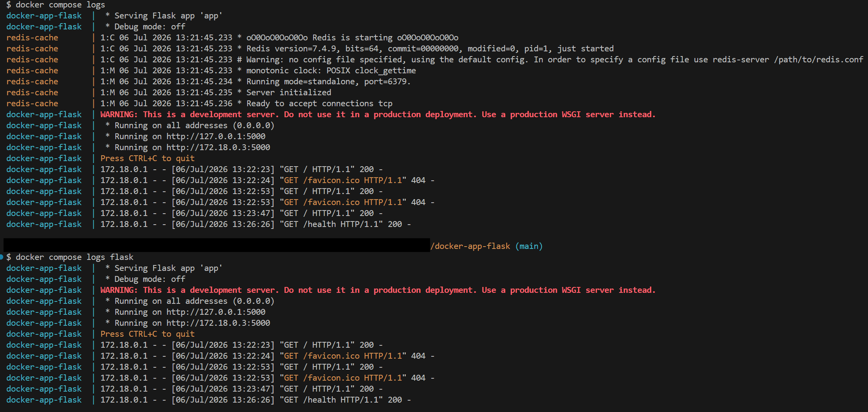Click the 'monotonic clock: POSIX clock_gettime' line
Image resolution: width=868 pixels, height=412 pixels.
(x=331, y=71)
